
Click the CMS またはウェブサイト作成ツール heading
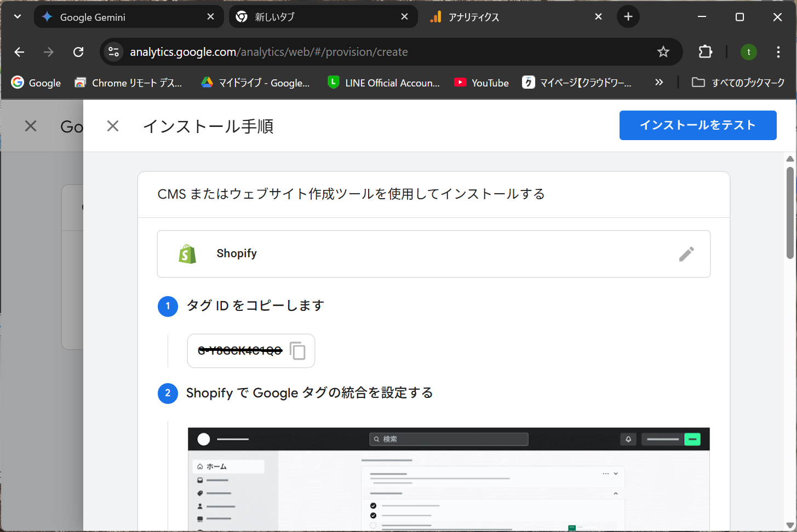(351, 194)
